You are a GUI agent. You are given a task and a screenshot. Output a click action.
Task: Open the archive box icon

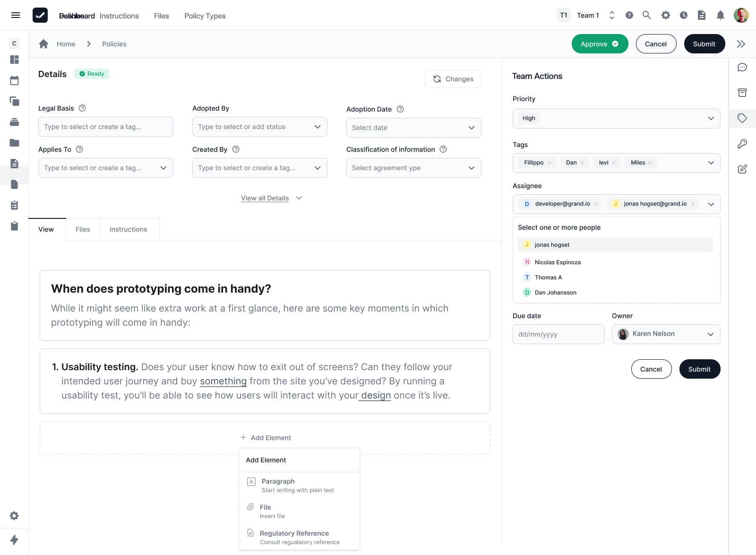click(742, 93)
